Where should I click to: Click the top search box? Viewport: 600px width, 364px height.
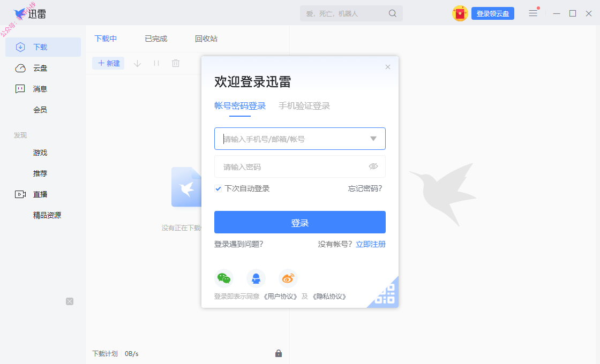(x=351, y=13)
